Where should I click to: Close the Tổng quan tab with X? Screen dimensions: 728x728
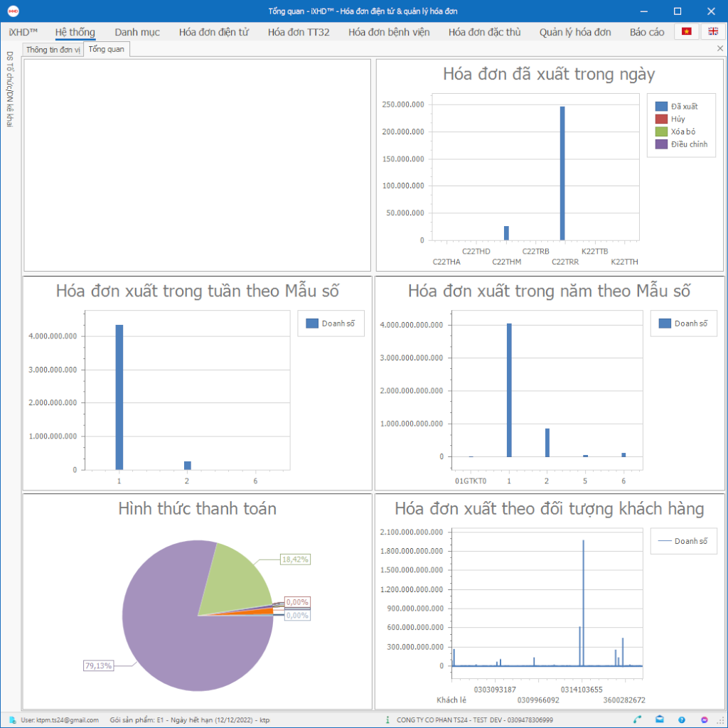(719, 49)
